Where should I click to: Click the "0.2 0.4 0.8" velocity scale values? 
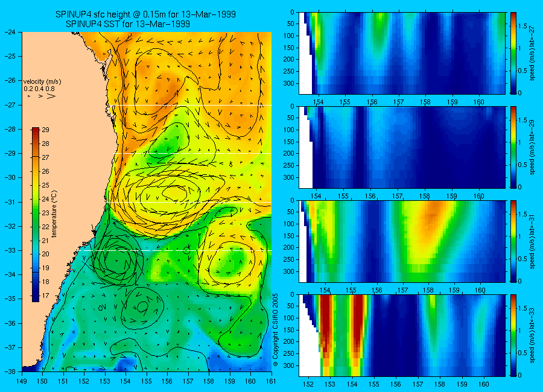pyautogui.click(x=39, y=89)
